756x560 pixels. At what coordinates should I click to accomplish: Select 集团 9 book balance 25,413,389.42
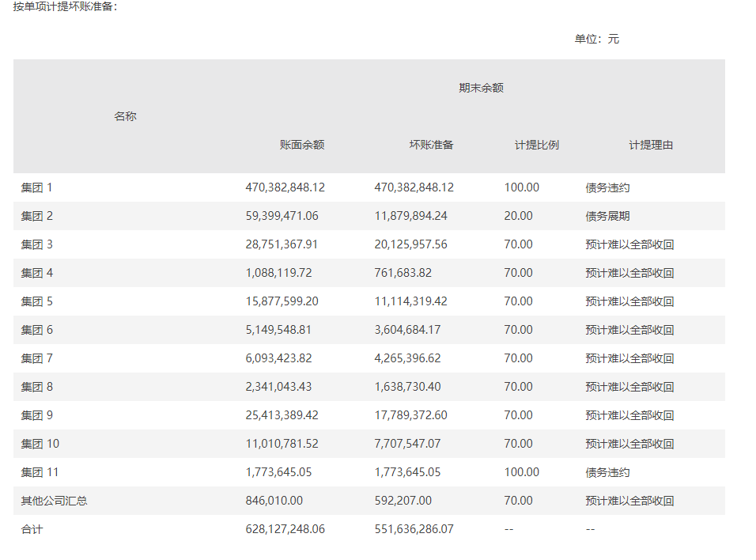click(x=282, y=415)
